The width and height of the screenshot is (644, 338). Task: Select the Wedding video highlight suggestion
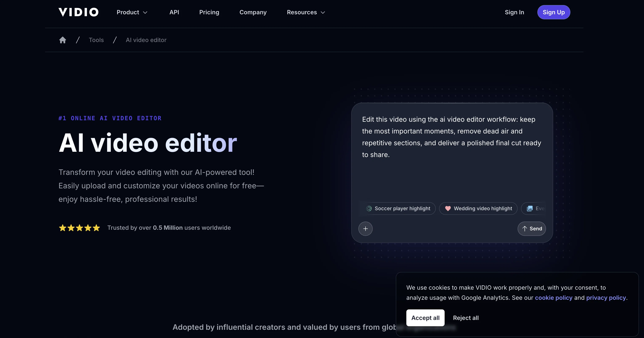(478, 208)
